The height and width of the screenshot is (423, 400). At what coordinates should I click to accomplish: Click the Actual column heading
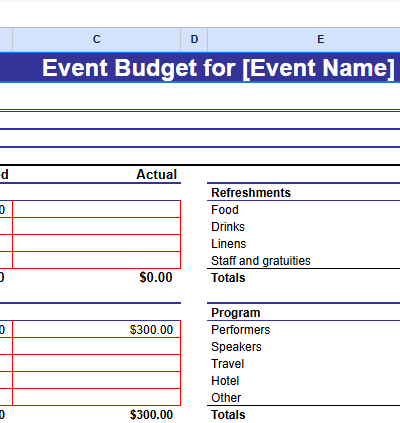click(x=156, y=174)
